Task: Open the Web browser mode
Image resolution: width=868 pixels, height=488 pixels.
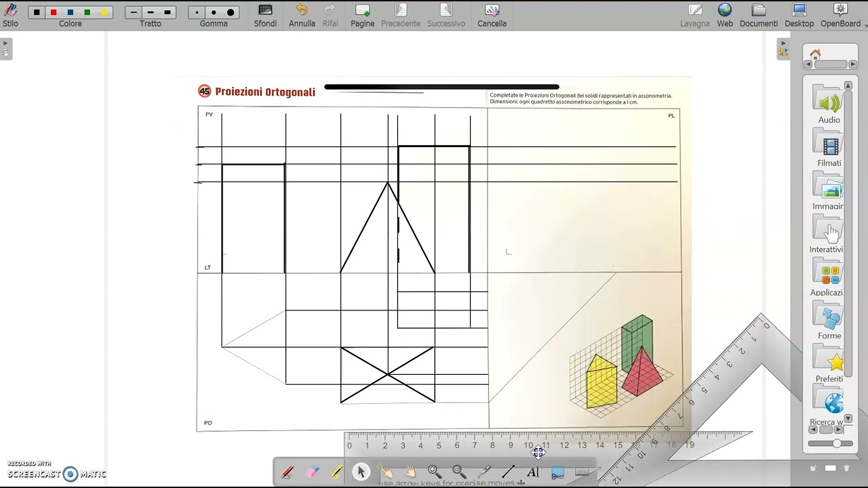Action: (725, 15)
